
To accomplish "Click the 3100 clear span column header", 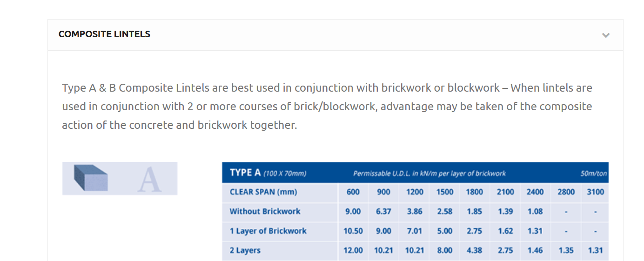I will (595, 192).
